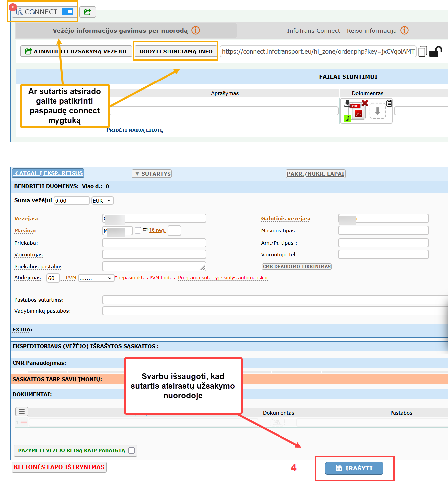
Task: Click Kelionės lapo ištrynimas button
Action: 59,467
